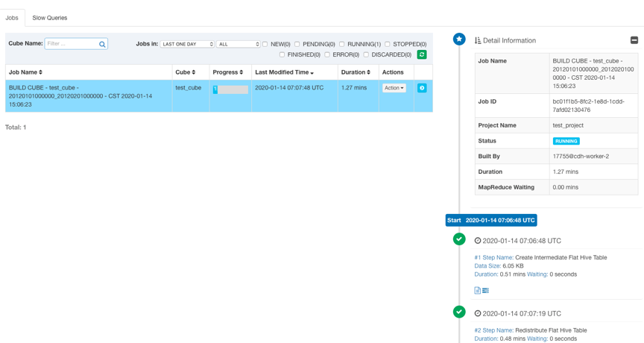
Task: Open the LAST ONE DAY time range dropdown
Action: tap(187, 44)
